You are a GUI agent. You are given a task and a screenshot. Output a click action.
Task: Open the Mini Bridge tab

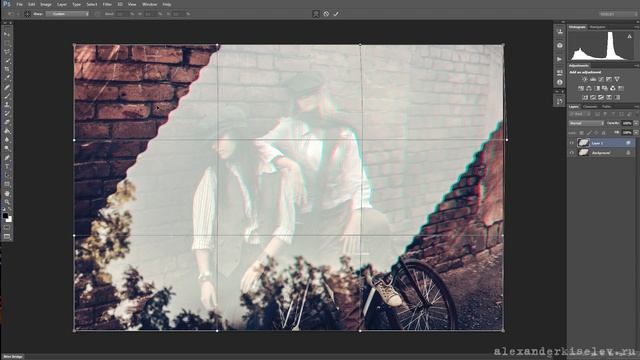(x=13, y=357)
